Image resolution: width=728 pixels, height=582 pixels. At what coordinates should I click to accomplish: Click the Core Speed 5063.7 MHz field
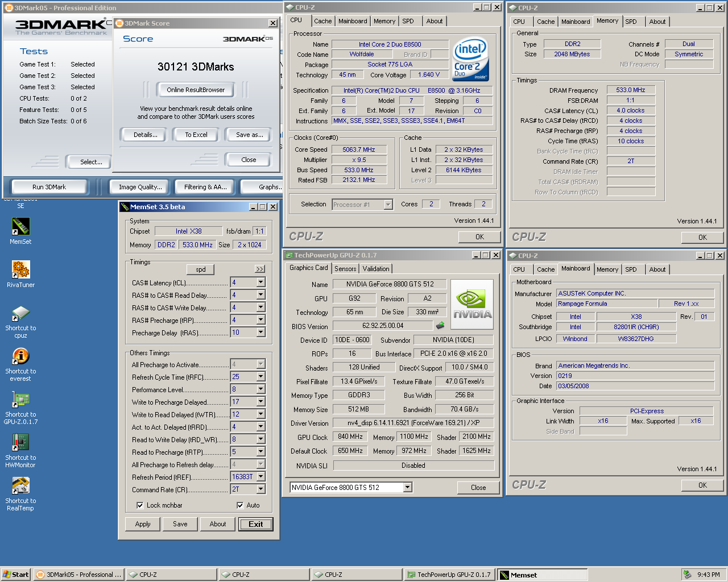[359, 149]
